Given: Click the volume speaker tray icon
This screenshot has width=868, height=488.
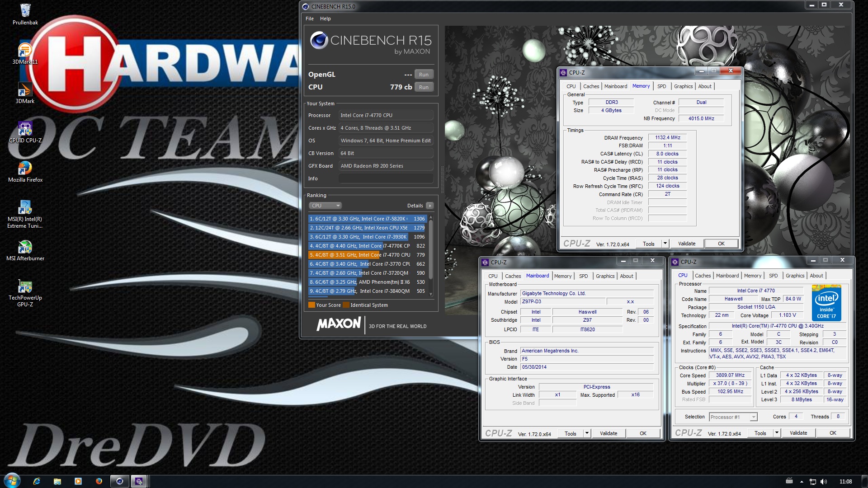Looking at the screenshot, I should [x=823, y=482].
